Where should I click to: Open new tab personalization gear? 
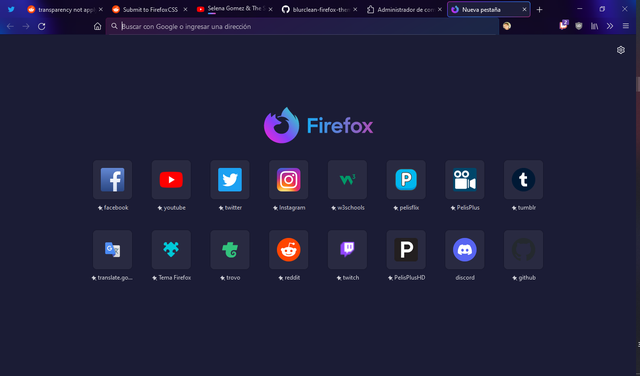tap(621, 50)
